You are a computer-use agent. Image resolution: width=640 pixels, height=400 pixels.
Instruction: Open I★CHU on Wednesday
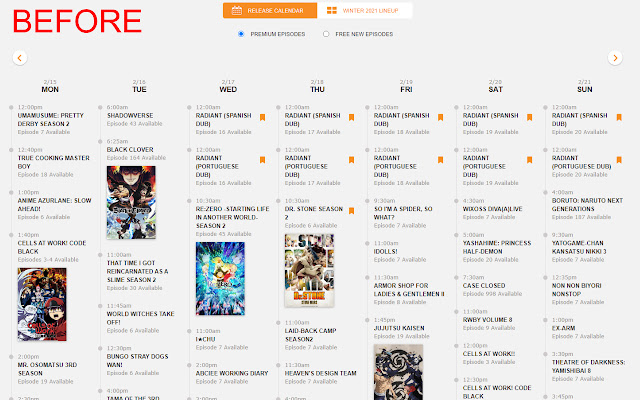click(x=205, y=339)
